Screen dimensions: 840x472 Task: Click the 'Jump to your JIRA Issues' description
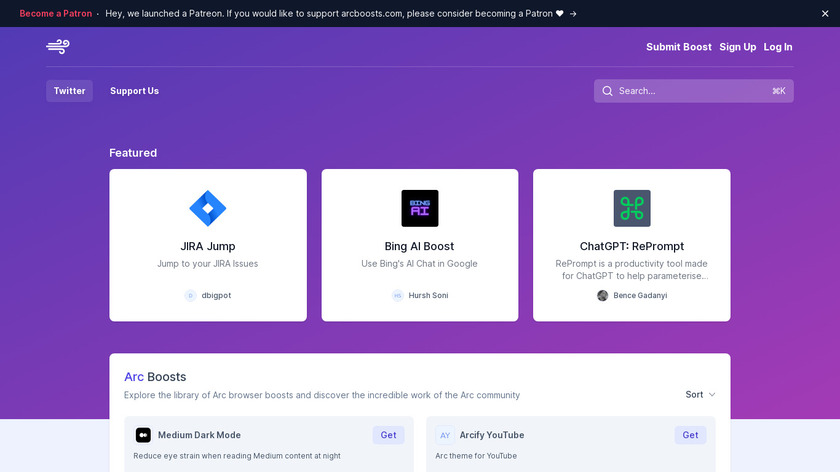(208, 264)
